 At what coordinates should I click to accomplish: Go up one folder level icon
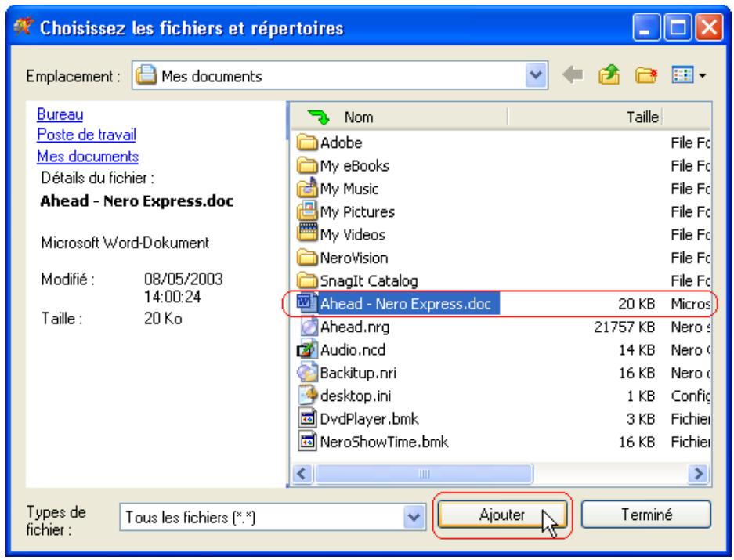(x=609, y=74)
